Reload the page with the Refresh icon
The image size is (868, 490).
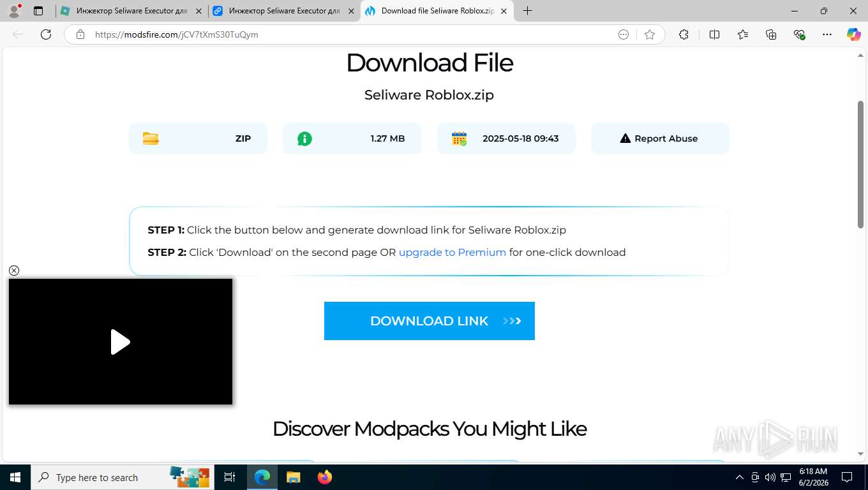pyautogui.click(x=46, y=34)
